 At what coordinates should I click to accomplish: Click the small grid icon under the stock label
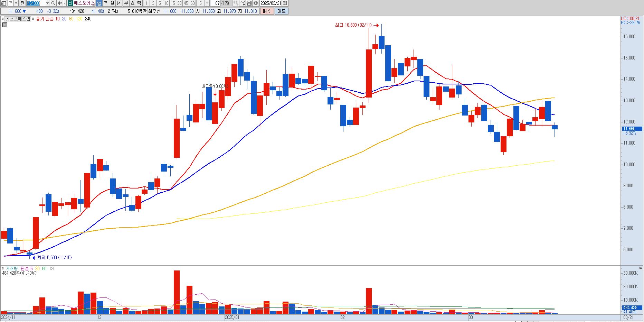pos(5,25)
